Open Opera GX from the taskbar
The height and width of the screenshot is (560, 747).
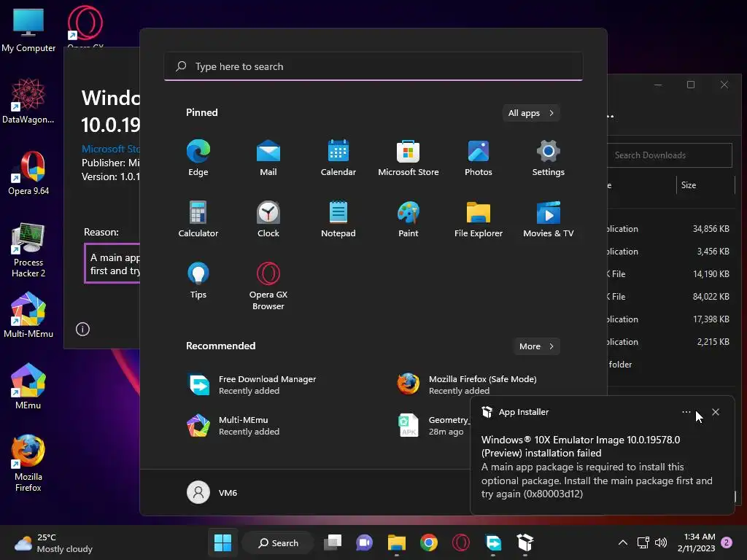point(461,542)
